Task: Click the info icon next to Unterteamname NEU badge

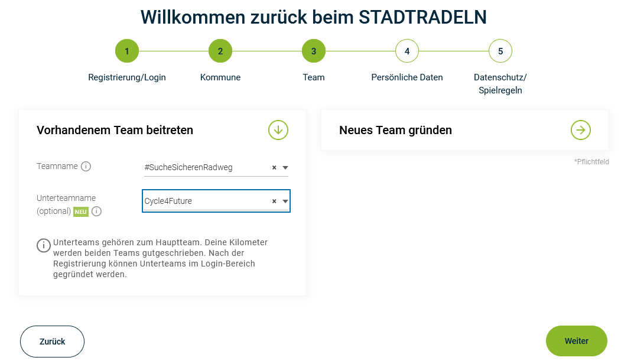Action: click(97, 212)
